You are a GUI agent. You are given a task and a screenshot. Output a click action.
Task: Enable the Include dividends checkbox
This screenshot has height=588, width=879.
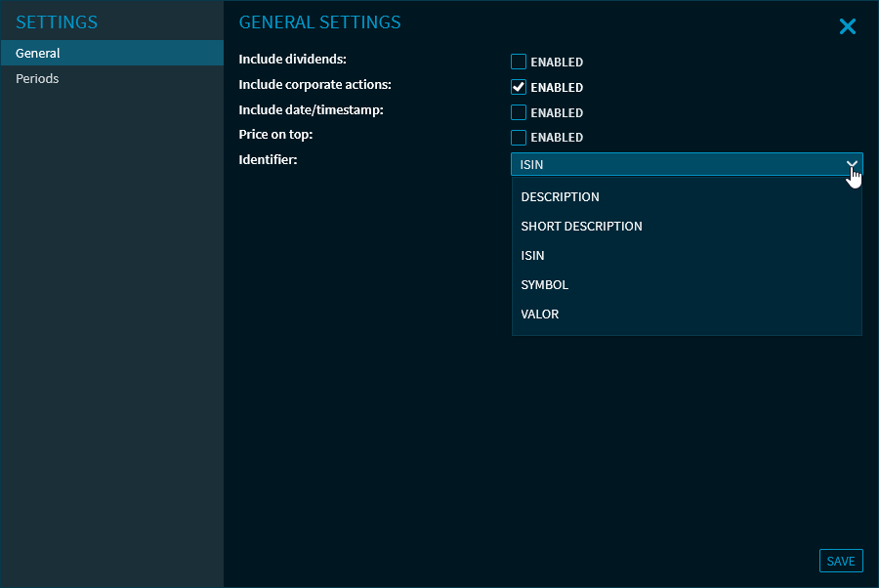[x=519, y=62]
